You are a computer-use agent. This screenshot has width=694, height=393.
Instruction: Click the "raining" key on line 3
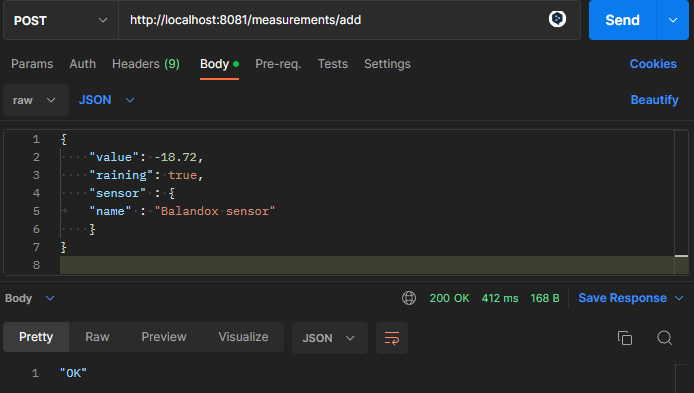point(121,175)
